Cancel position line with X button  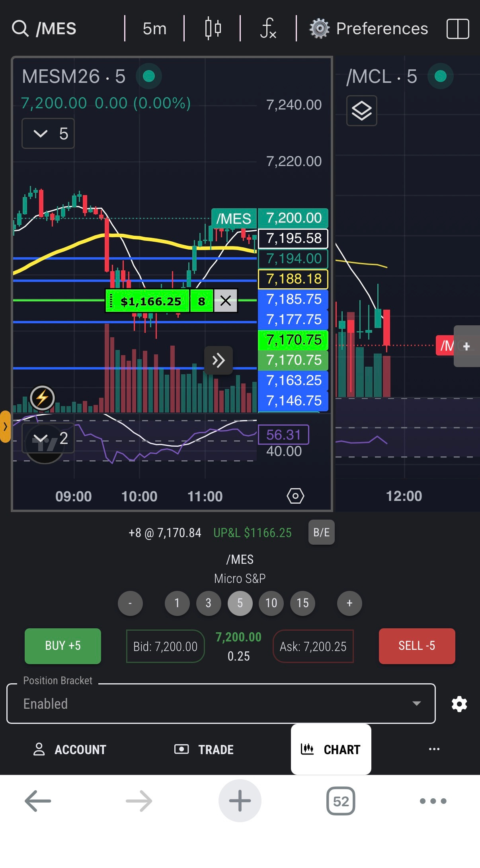(226, 301)
